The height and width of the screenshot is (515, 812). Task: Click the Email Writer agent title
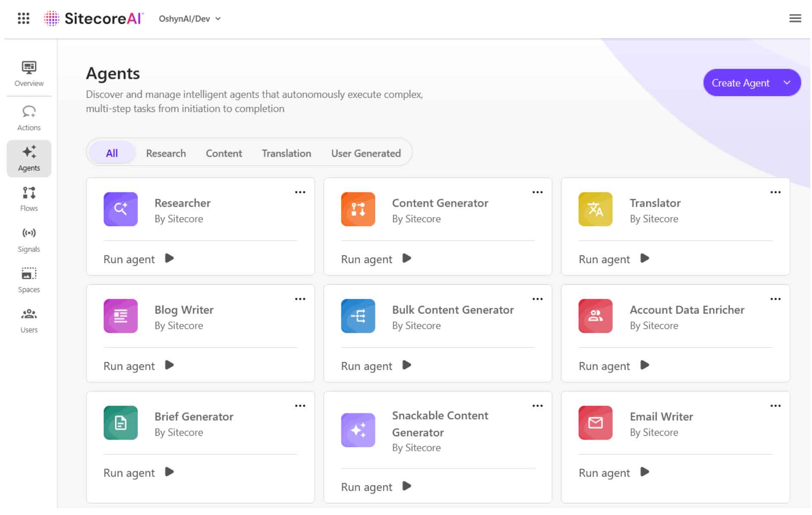click(x=661, y=416)
